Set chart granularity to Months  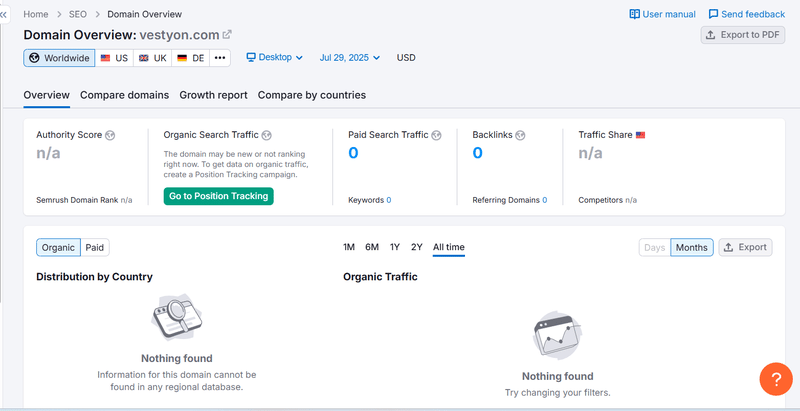[692, 247]
